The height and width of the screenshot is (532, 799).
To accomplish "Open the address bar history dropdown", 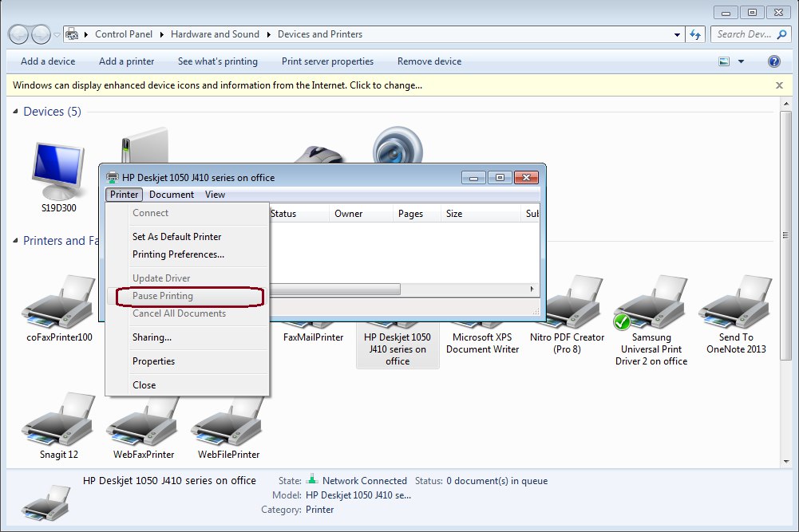I will click(677, 34).
